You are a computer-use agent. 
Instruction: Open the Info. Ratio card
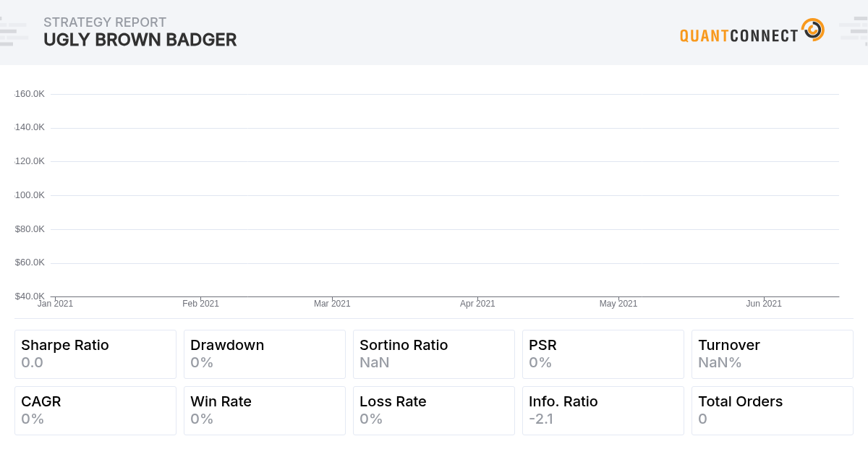pos(603,411)
